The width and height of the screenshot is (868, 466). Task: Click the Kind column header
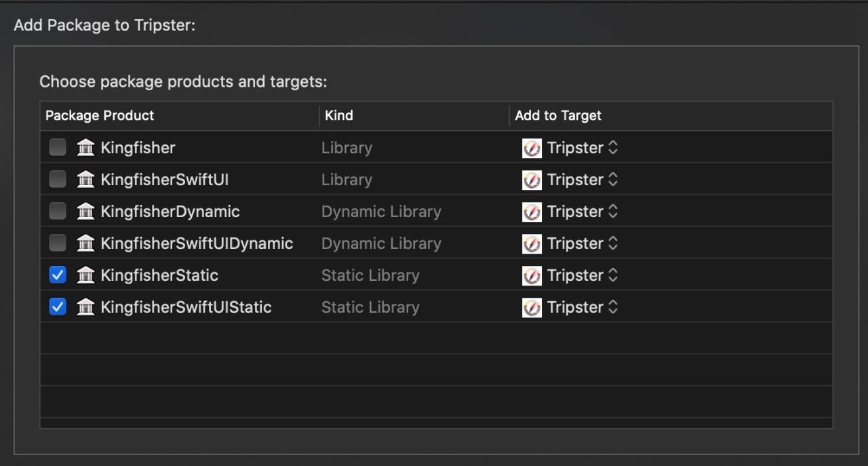(x=414, y=115)
